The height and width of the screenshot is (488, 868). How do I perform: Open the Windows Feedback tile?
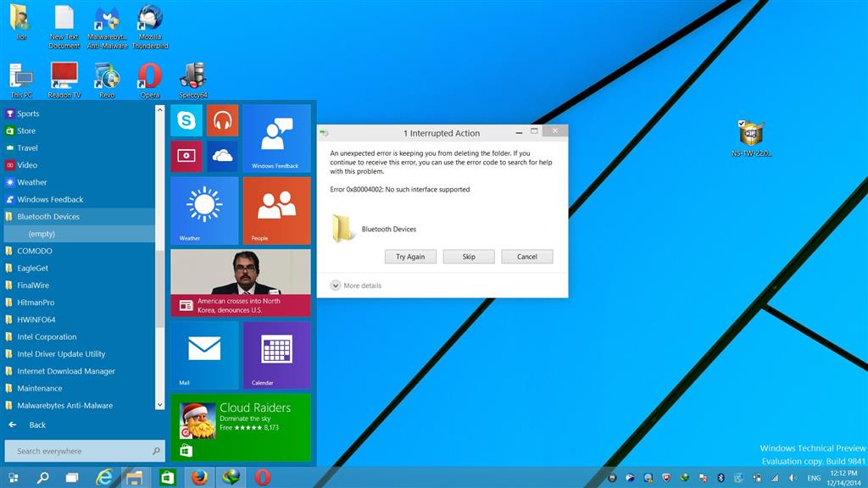(277, 138)
